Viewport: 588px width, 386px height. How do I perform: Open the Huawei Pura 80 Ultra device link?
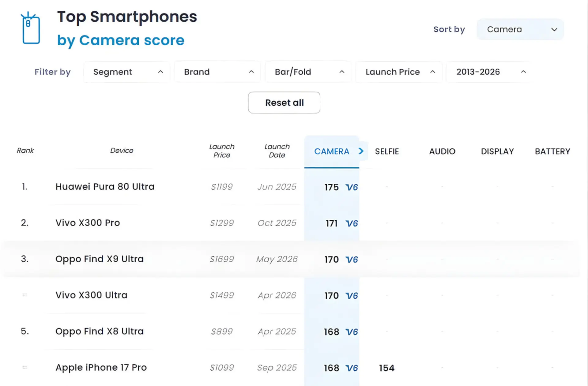point(105,186)
